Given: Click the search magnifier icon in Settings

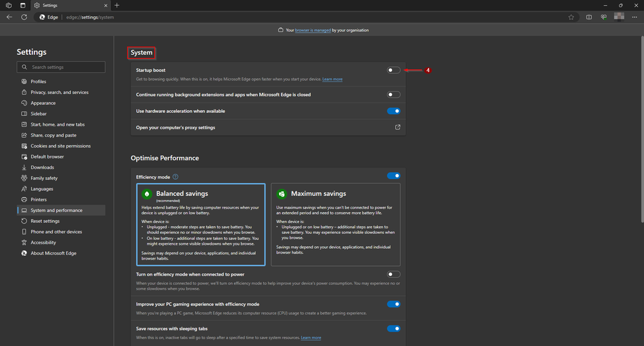Looking at the screenshot, I should [24, 67].
